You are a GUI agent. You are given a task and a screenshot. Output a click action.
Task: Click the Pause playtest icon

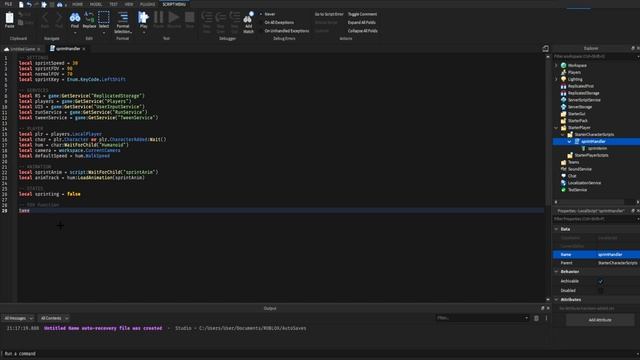(159, 17)
